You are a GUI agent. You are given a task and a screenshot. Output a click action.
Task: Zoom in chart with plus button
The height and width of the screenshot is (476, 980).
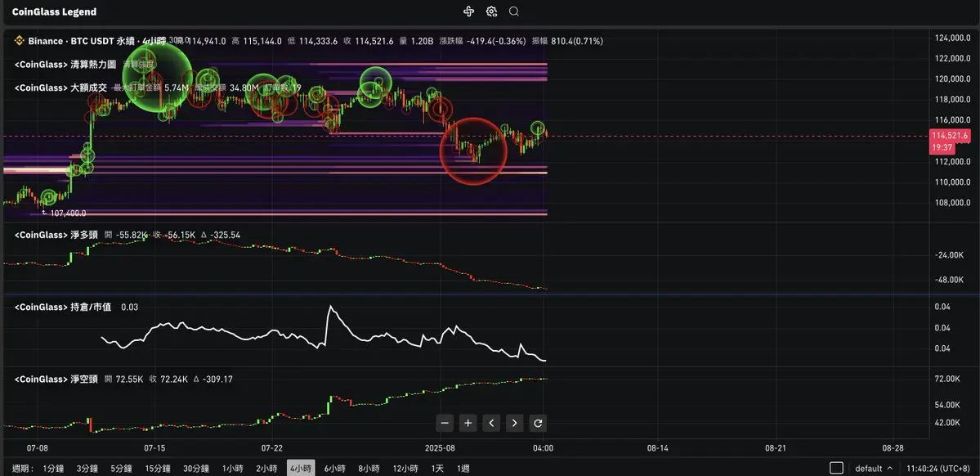pos(468,424)
